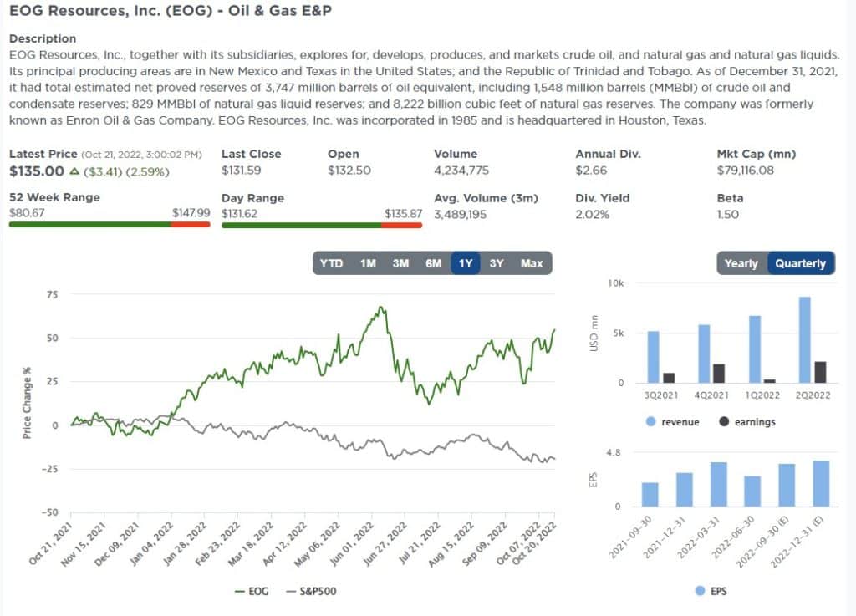Show Max price history range

click(532, 263)
